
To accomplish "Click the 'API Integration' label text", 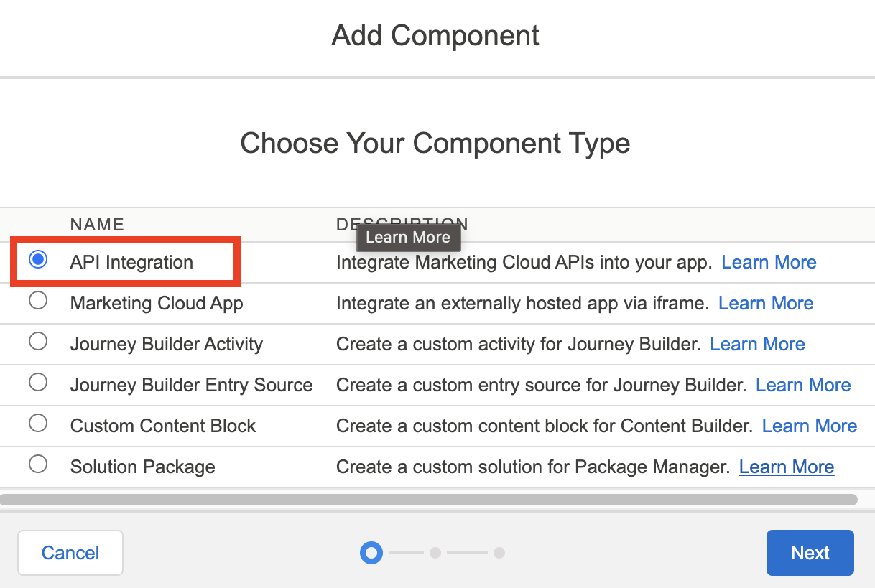I will coord(131,262).
